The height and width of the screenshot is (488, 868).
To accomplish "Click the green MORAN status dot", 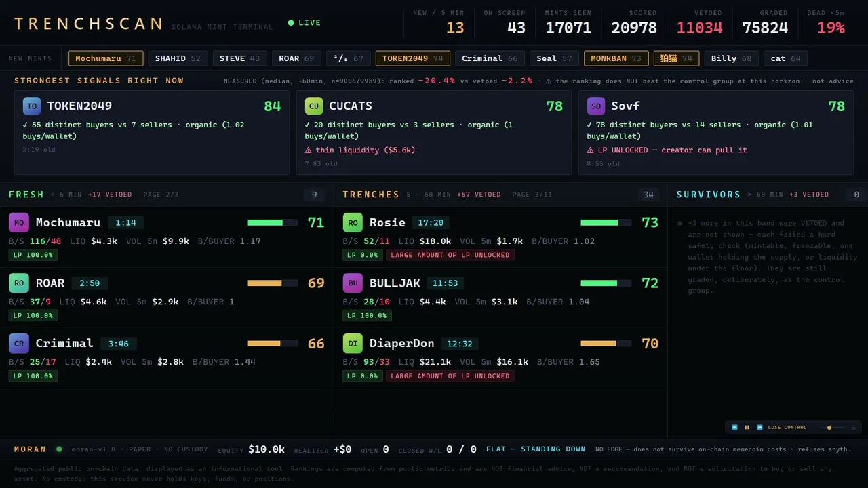I will point(59,449).
